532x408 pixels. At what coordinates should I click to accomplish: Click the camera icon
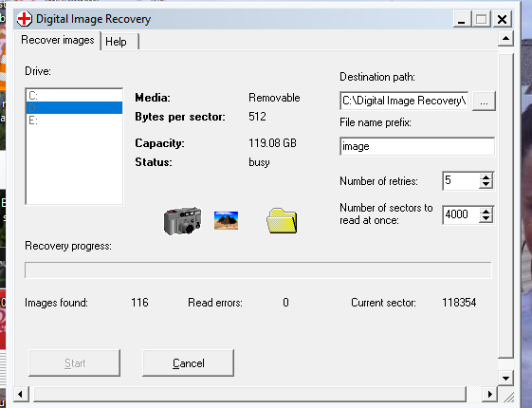182,221
